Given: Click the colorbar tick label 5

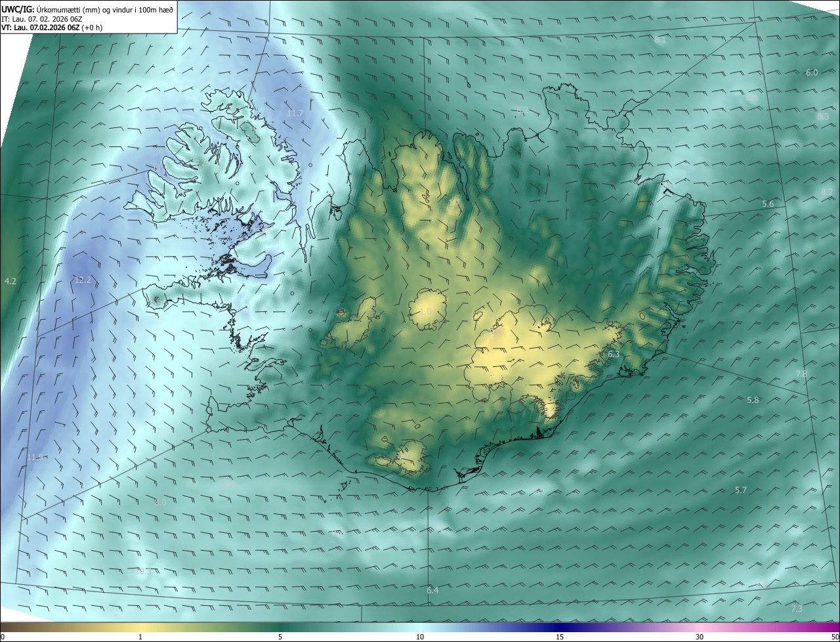Looking at the screenshot, I should (280, 637).
